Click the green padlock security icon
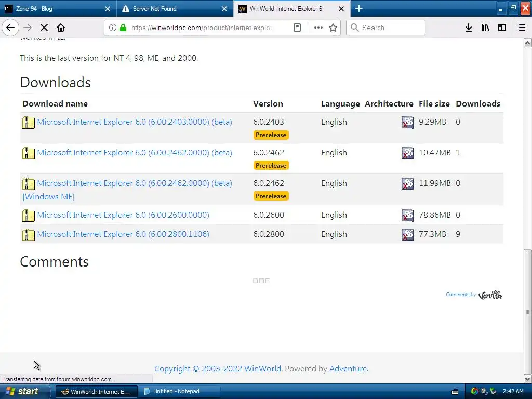Image resolution: width=532 pixels, height=399 pixels. (123, 28)
